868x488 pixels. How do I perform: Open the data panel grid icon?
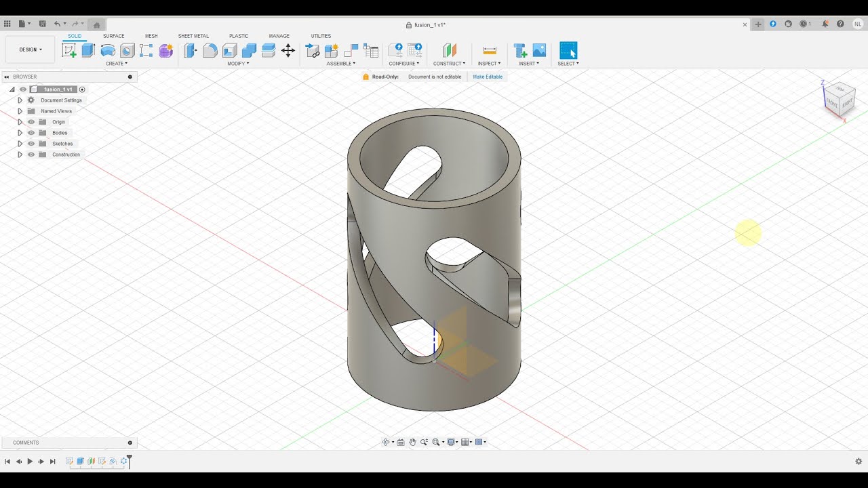7,24
